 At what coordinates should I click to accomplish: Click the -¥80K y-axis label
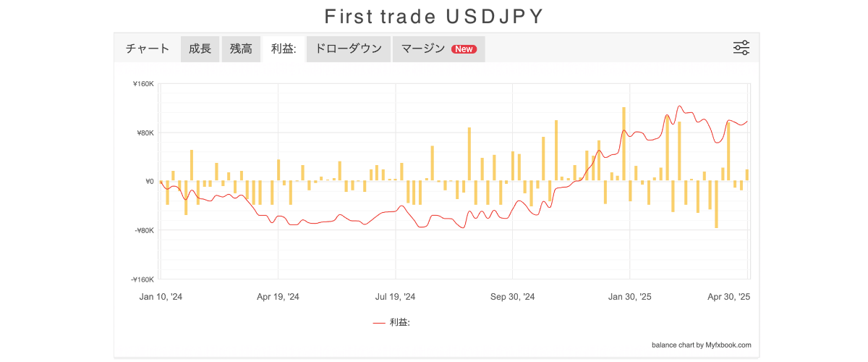(142, 230)
